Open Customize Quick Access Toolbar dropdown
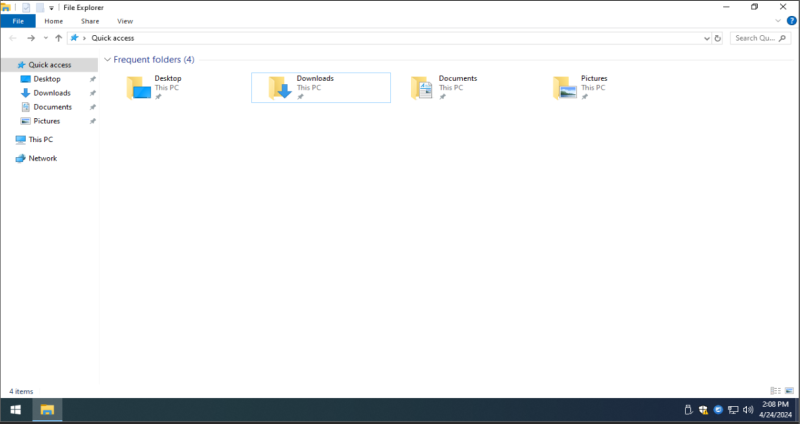 pyautogui.click(x=51, y=8)
